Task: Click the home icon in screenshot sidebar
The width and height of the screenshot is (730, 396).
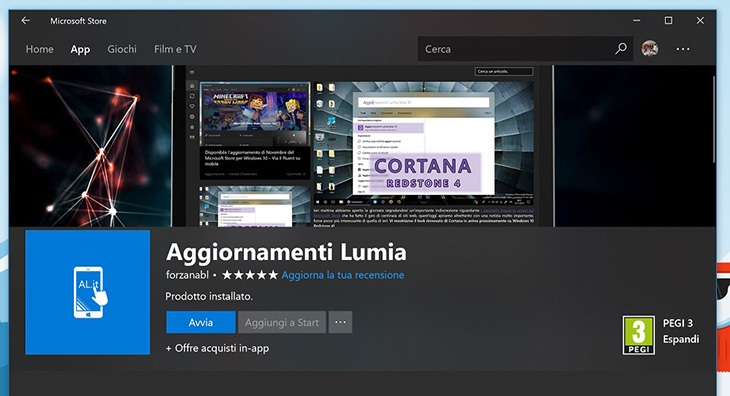Action: click(x=191, y=86)
